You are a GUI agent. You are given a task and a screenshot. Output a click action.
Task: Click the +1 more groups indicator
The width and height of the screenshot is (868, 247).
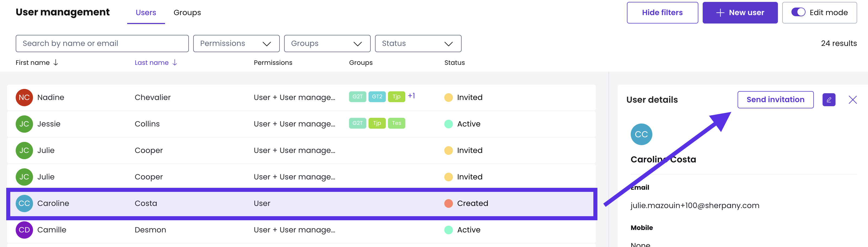412,96
